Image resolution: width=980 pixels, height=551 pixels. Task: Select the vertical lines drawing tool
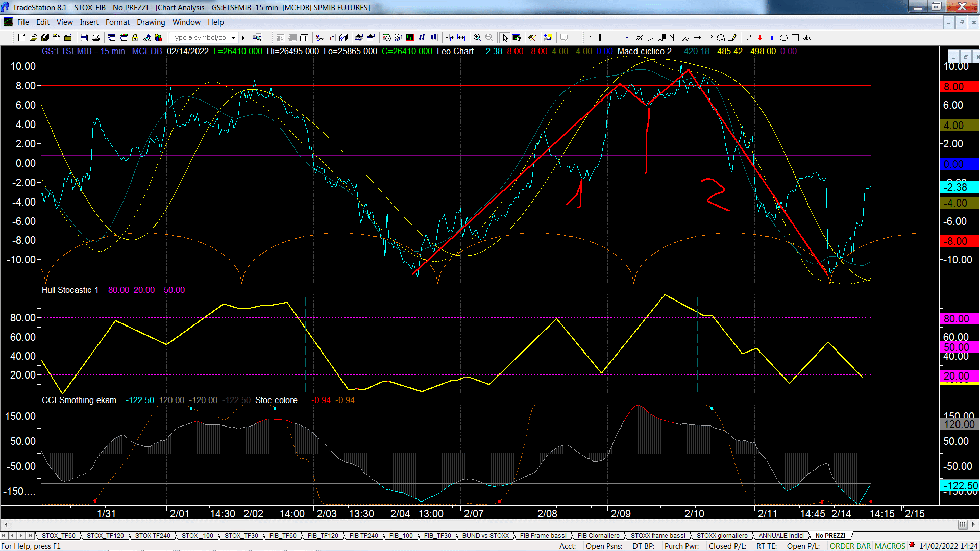point(603,38)
